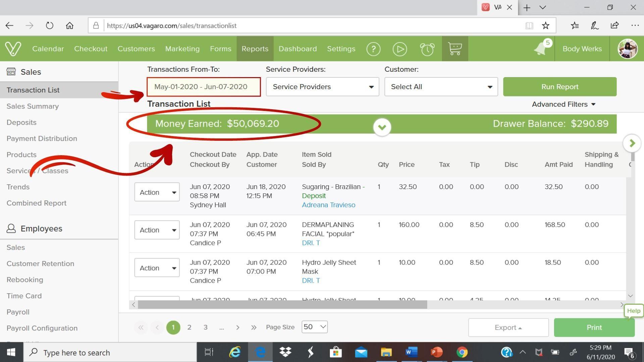Open the Payroll report

tap(18, 312)
